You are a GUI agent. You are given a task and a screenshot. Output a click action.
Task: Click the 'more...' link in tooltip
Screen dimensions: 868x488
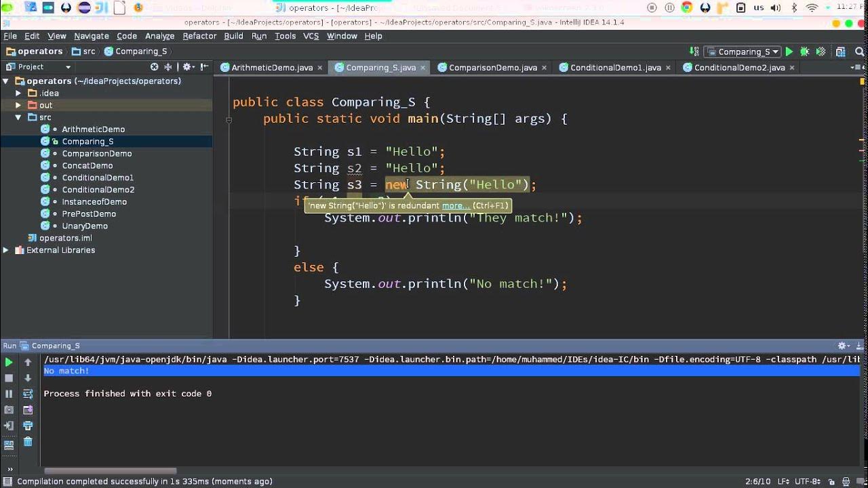click(x=456, y=205)
